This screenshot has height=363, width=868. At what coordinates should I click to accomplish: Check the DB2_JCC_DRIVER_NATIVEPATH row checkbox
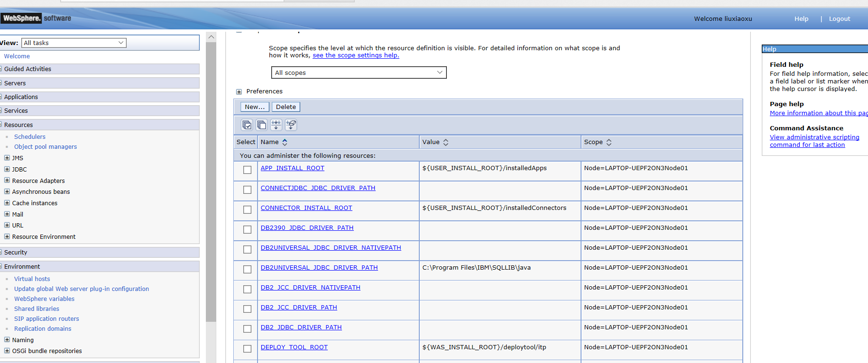pyautogui.click(x=247, y=289)
